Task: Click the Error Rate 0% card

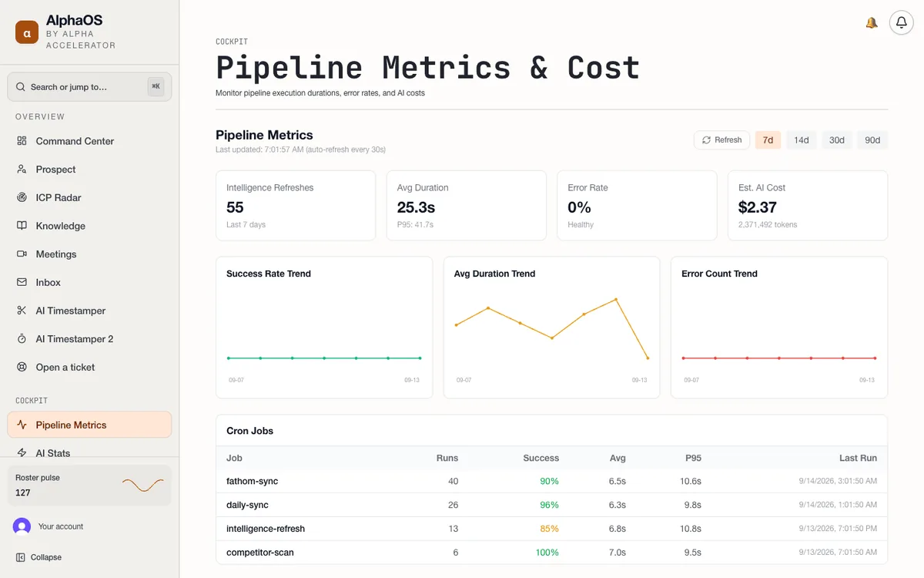Action: [637, 206]
